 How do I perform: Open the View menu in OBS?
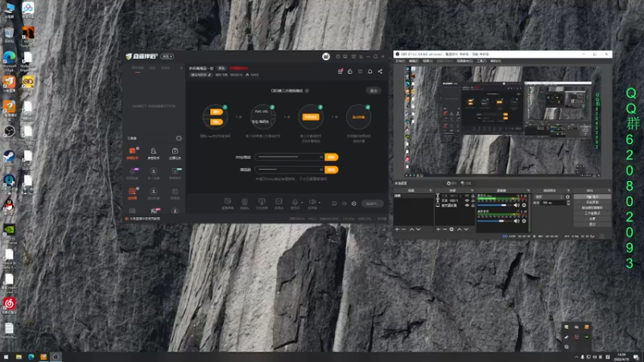point(427,61)
